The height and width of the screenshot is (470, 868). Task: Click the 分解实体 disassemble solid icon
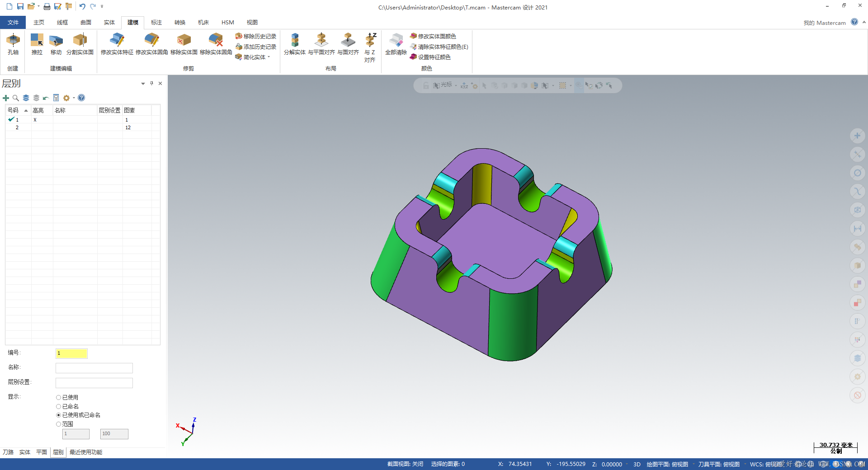pos(295,41)
